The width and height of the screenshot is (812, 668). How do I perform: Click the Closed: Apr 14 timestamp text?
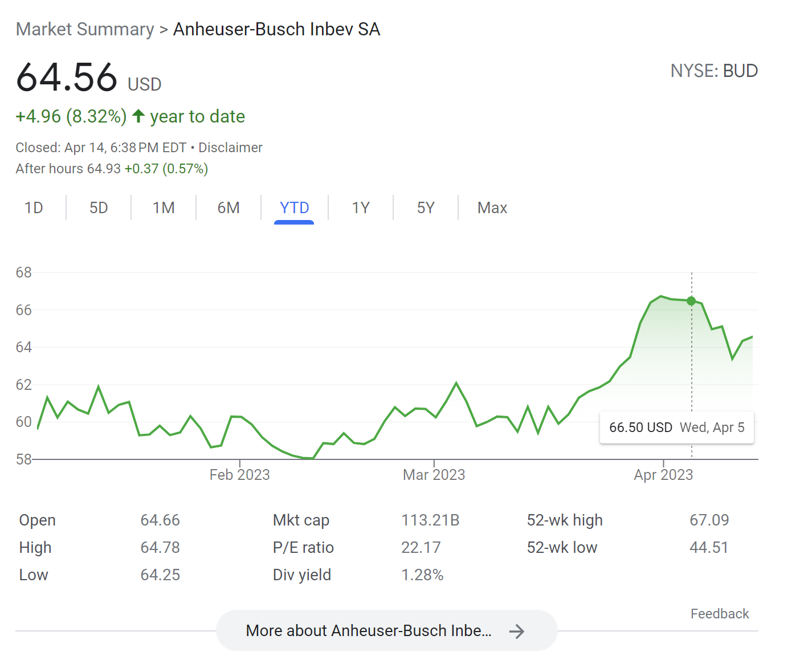101,148
